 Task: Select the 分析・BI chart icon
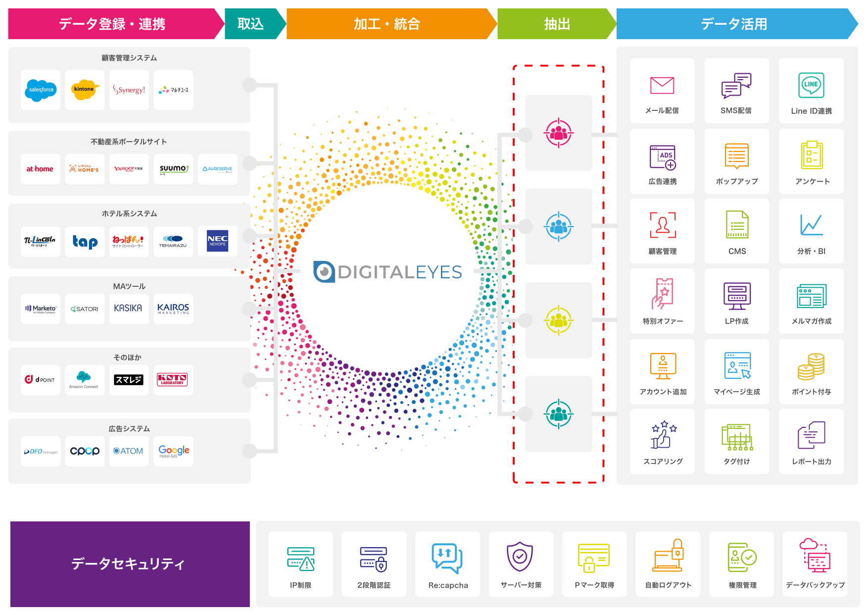coord(812,225)
